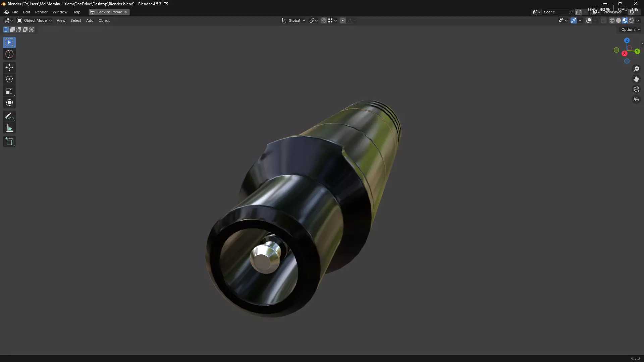Set selection mode to Set New

(x=6, y=29)
